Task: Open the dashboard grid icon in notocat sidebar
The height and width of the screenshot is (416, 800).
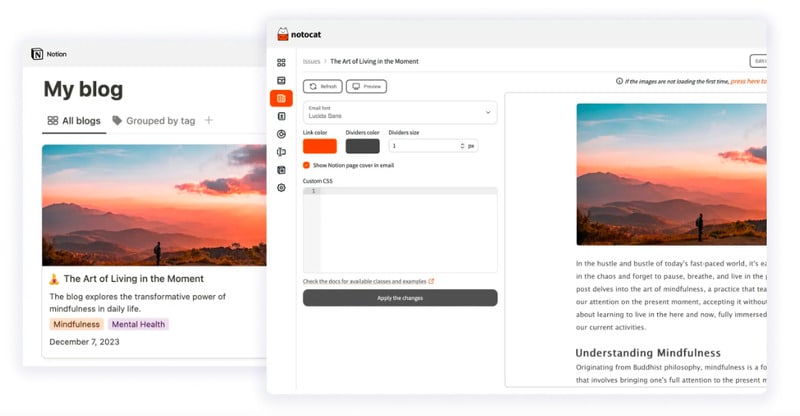Action: 281,62
